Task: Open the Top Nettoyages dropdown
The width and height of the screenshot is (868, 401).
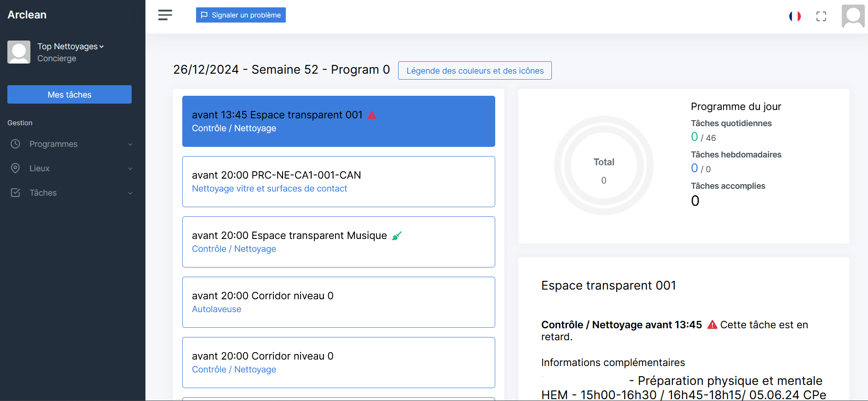Action: tap(70, 46)
